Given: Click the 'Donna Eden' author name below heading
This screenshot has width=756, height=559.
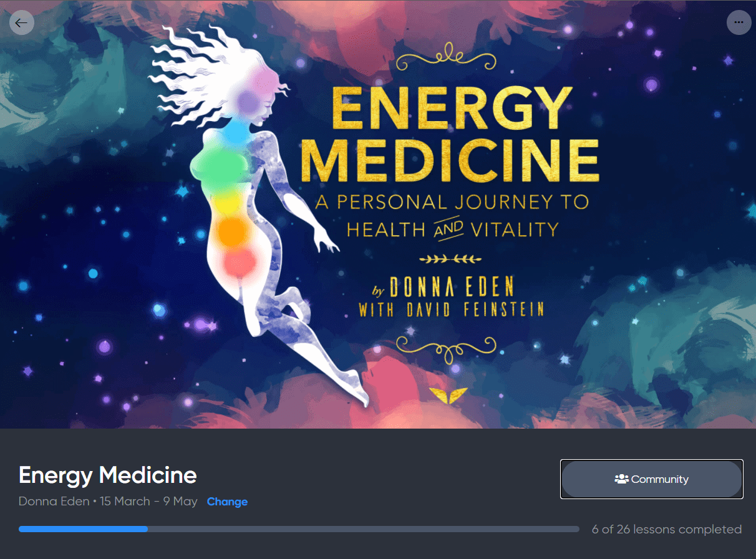Looking at the screenshot, I should coord(54,502).
